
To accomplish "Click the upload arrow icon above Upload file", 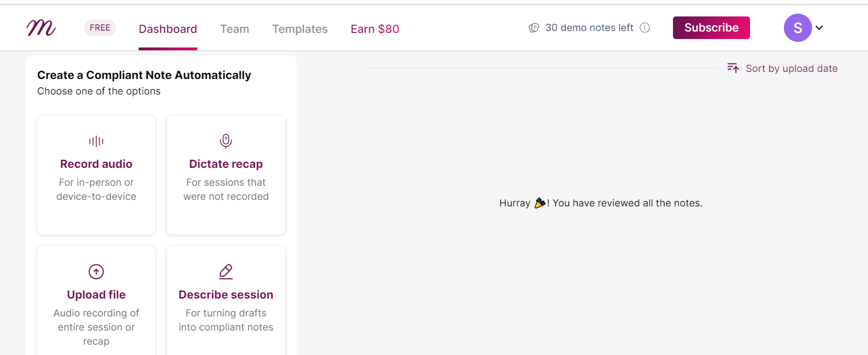I will pos(96,271).
